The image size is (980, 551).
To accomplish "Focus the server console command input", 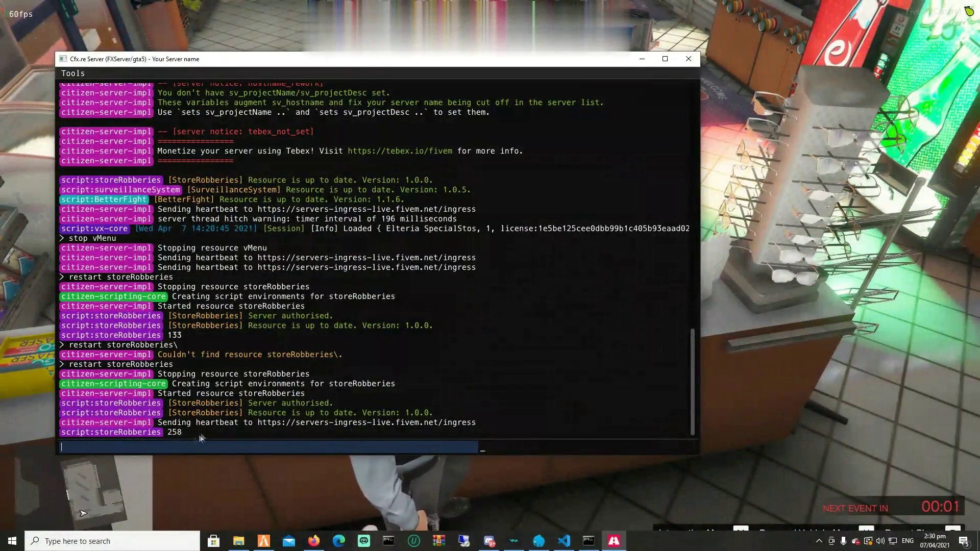I will 269,447.
